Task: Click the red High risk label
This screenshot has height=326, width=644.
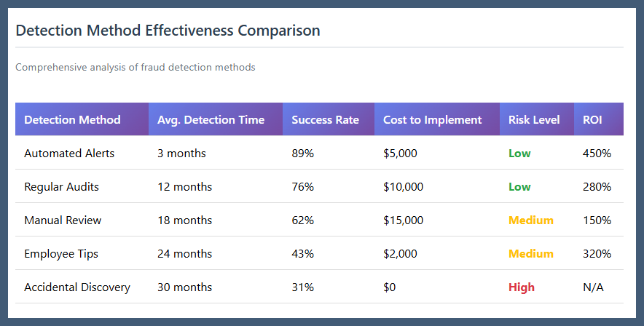Action: [522, 287]
